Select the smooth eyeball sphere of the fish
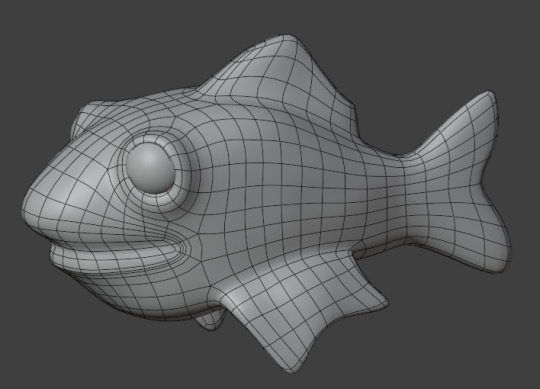The height and width of the screenshot is (389, 540). coord(150,168)
